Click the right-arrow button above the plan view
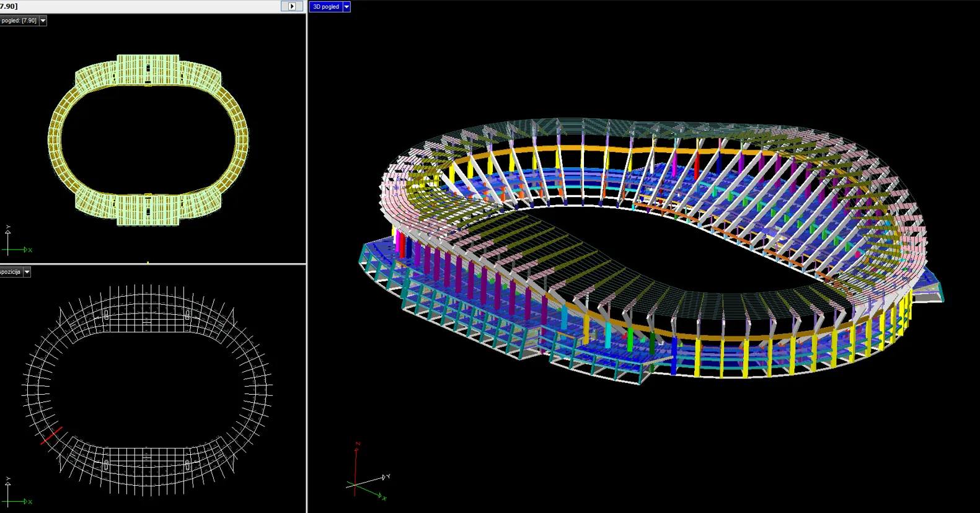This screenshot has height=513, width=980. tap(292, 6)
